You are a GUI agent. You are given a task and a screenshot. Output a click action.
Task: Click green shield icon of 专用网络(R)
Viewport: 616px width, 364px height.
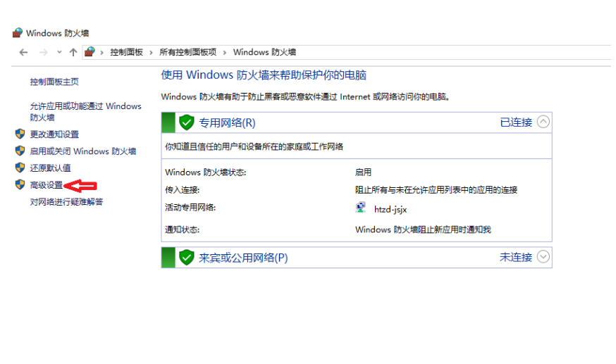click(x=187, y=123)
